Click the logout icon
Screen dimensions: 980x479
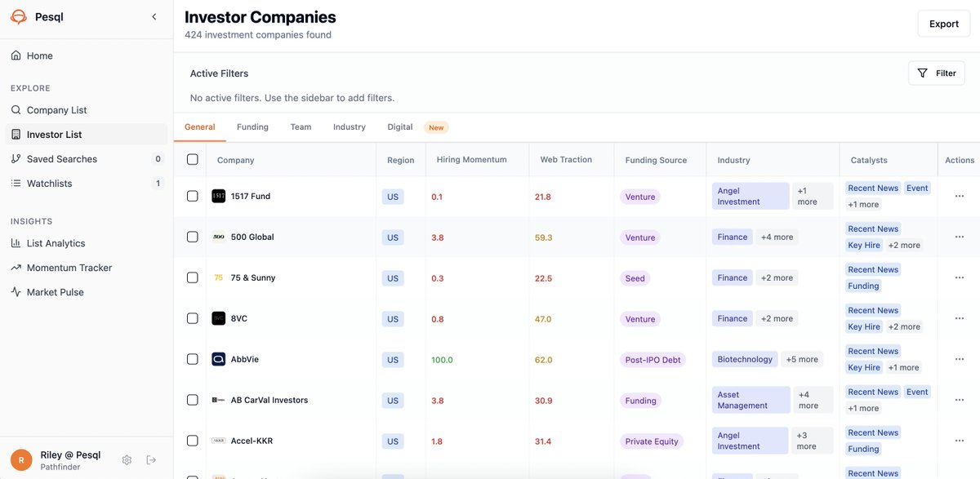pos(151,460)
